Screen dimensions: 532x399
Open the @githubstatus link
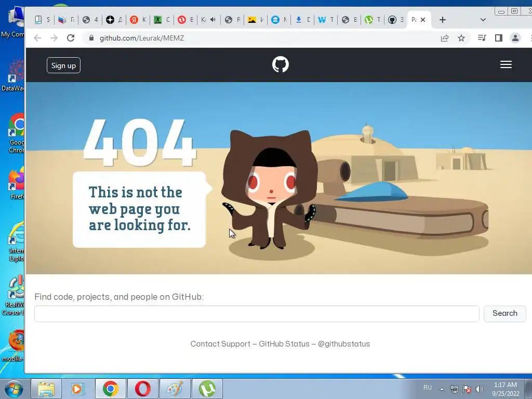click(x=344, y=344)
